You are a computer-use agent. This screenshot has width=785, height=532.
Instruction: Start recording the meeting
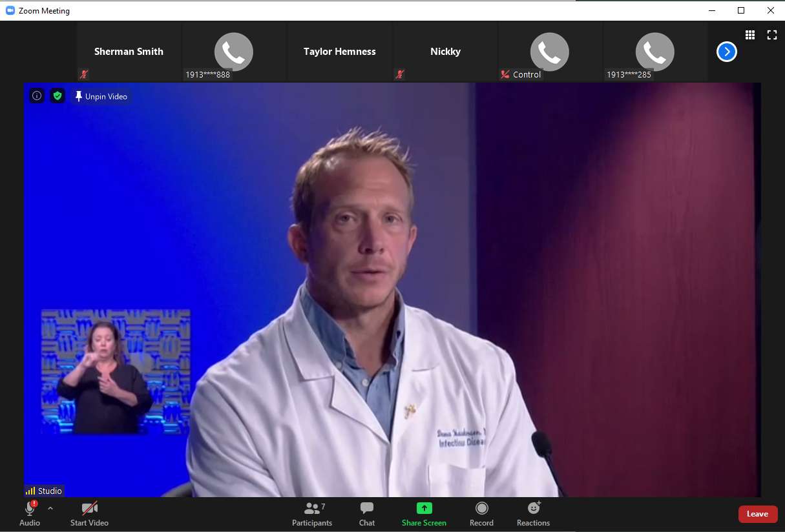481,515
